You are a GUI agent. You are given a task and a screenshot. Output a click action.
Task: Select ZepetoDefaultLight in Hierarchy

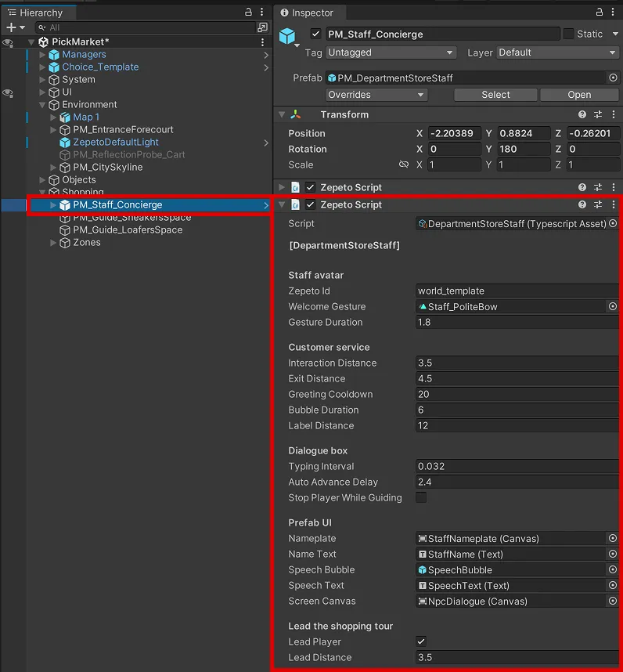pyautogui.click(x=116, y=143)
